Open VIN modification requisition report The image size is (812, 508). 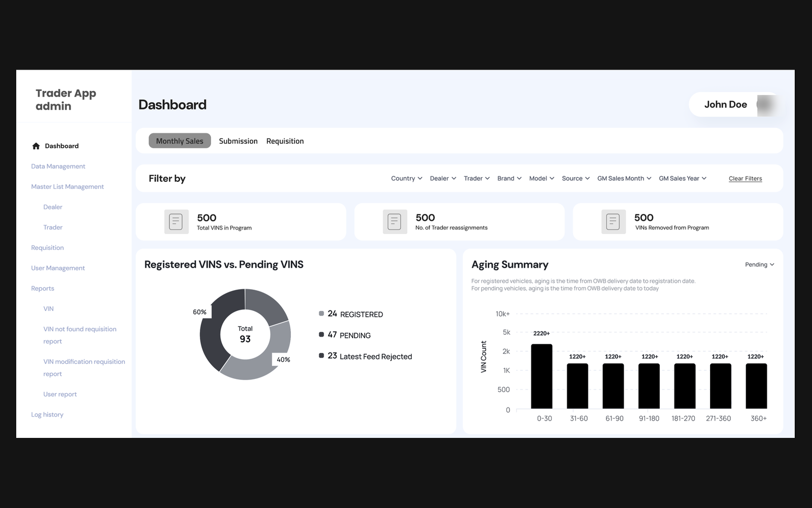(84, 368)
